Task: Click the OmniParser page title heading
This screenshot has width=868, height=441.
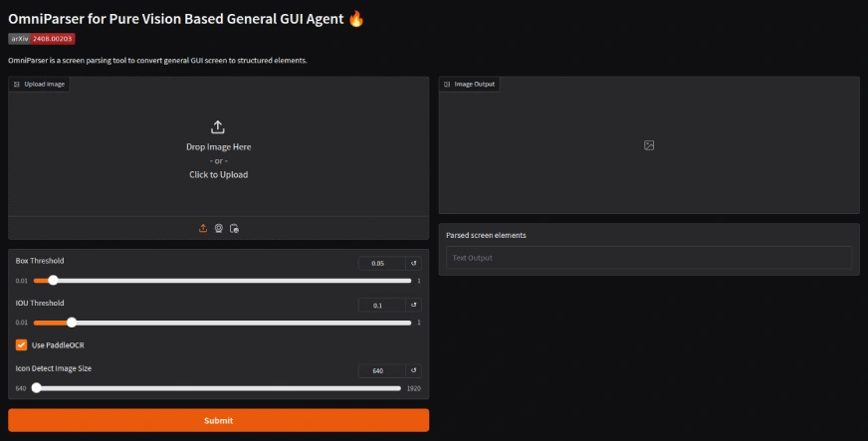Action: point(186,19)
